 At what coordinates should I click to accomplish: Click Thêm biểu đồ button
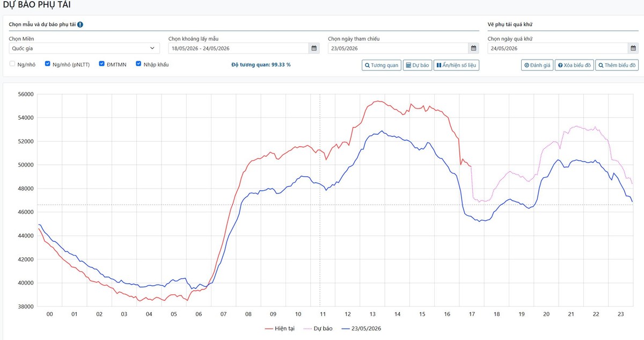617,65
